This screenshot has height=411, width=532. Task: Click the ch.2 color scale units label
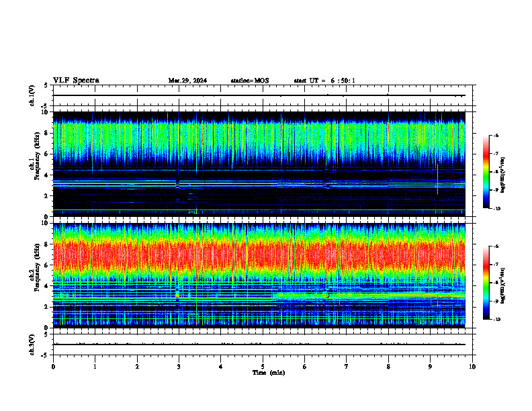503,285
